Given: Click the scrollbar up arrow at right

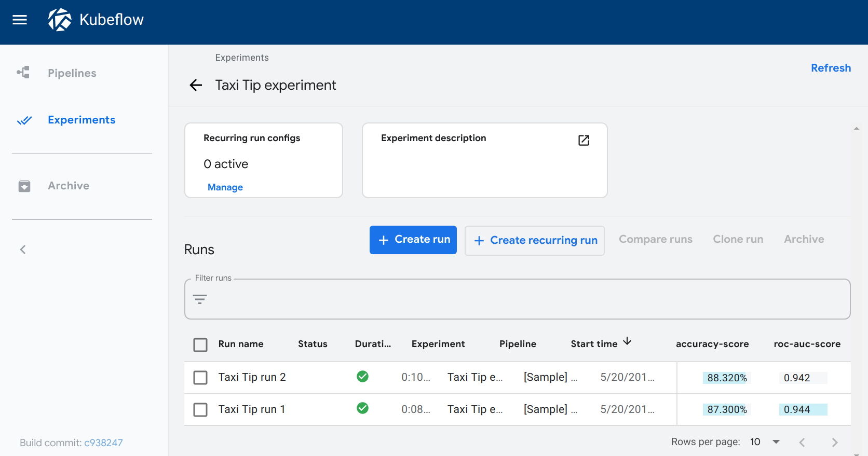Looking at the screenshot, I should pyautogui.click(x=857, y=128).
